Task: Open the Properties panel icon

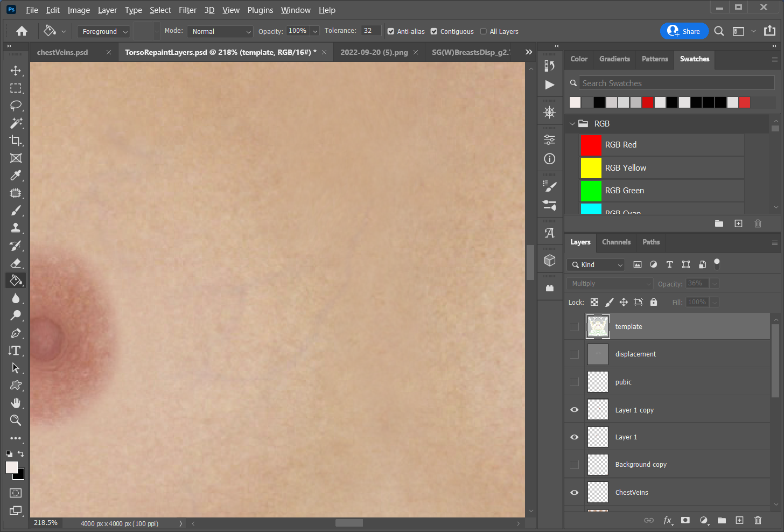Action: pyautogui.click(x=549, y=139)
